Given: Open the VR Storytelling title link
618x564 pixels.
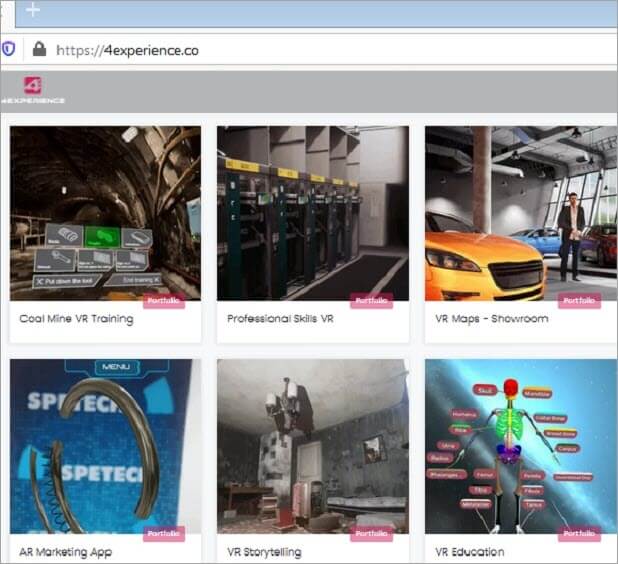Looking at the screenshot, I should 264,552.
